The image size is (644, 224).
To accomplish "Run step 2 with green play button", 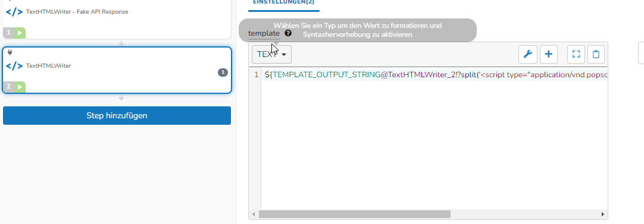I will pos(20,87).
